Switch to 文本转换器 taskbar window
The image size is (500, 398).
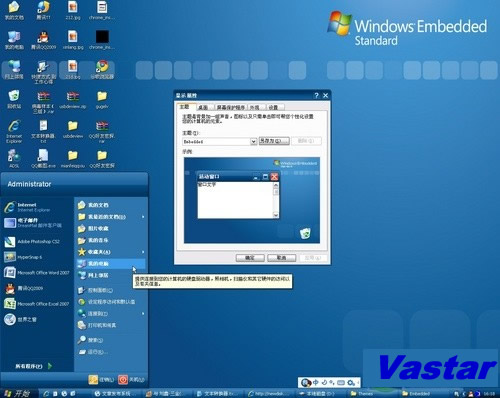(218, 394)
